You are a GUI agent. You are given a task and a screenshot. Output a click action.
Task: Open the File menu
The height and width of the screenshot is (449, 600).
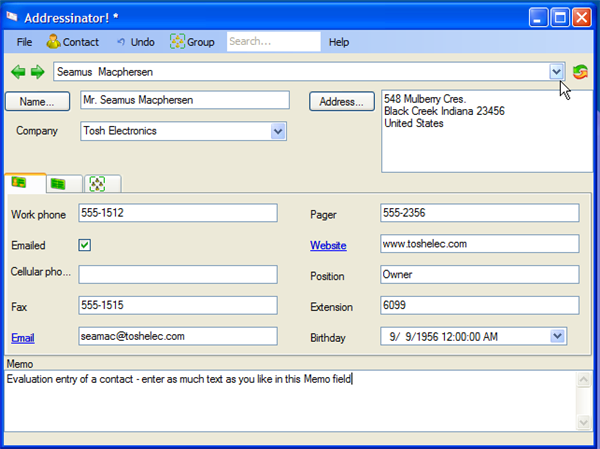point(25,42)
